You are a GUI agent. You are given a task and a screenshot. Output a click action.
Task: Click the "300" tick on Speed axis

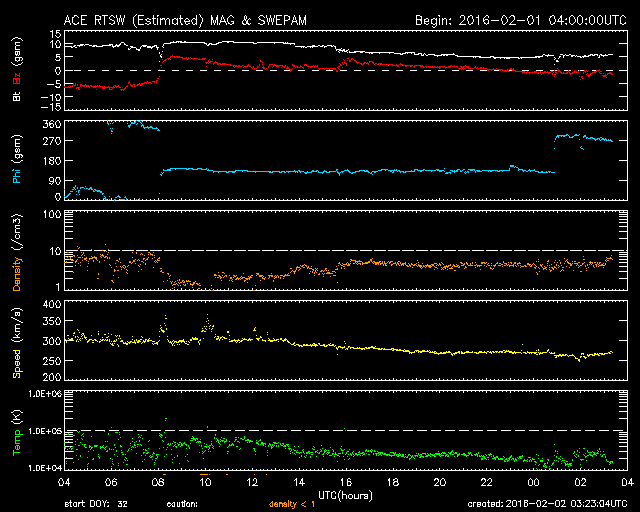[52, 341]
